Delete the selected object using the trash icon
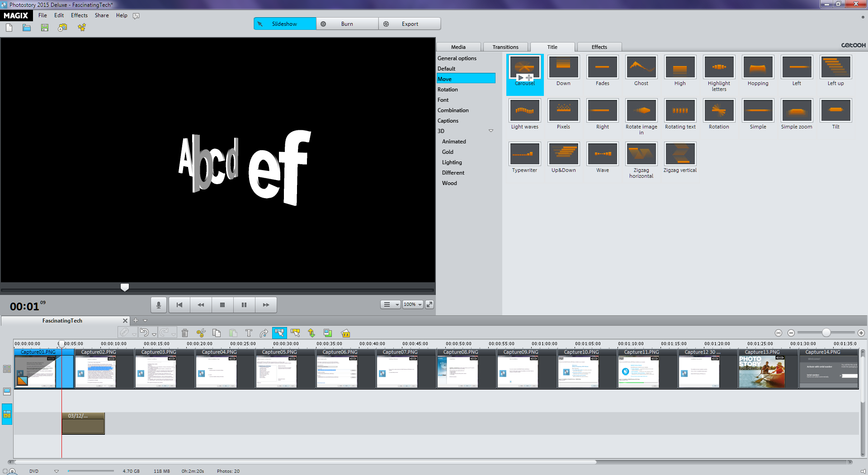Image resolution: width=868 pixels, height=475 pixels. [x=184, y=333]
